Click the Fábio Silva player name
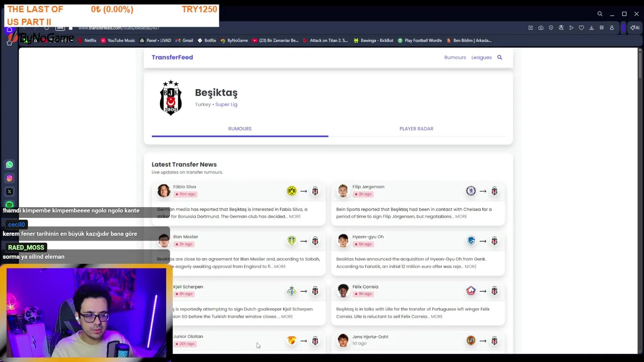Image resolution: width=644 pixels, height=362 pixels. coord(185,187)
